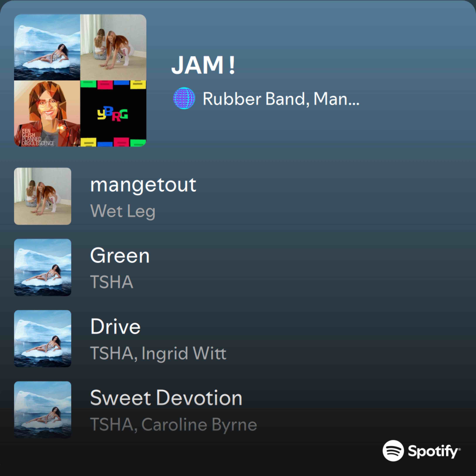476x476 pixels.
Task: Click the yBRG cover in playlist collage
Action: [113, 114]
